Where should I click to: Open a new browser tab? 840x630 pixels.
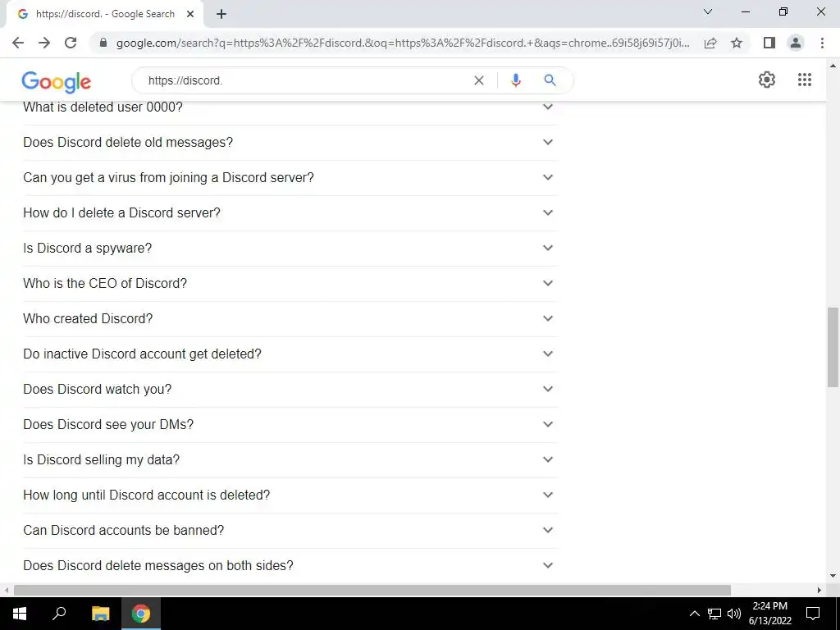click(221, 15)
